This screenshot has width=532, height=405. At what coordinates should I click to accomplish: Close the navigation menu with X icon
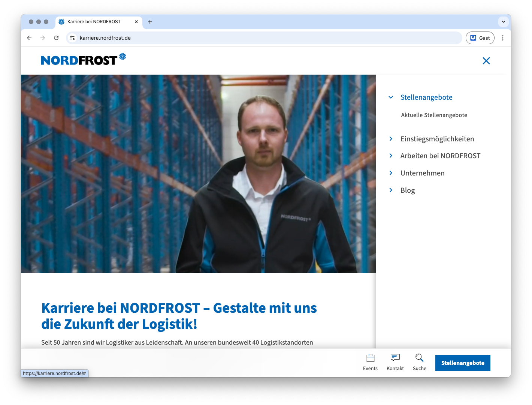coord(486,61)
